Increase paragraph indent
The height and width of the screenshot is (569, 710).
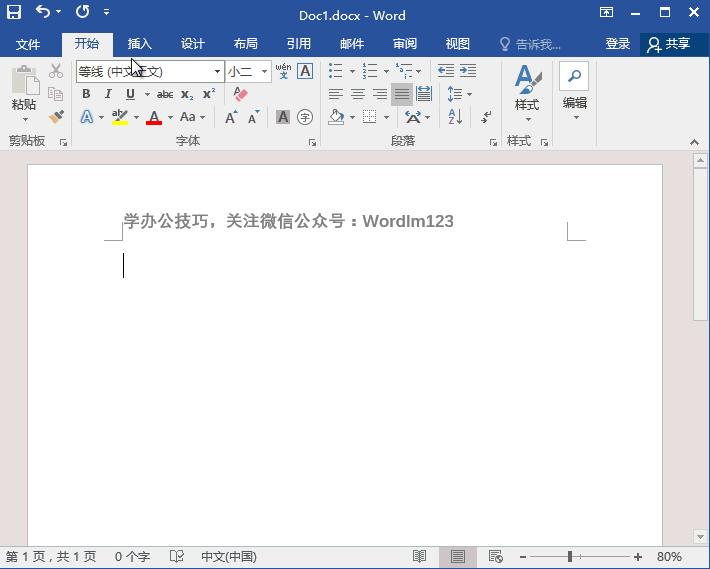pos(468,71)
